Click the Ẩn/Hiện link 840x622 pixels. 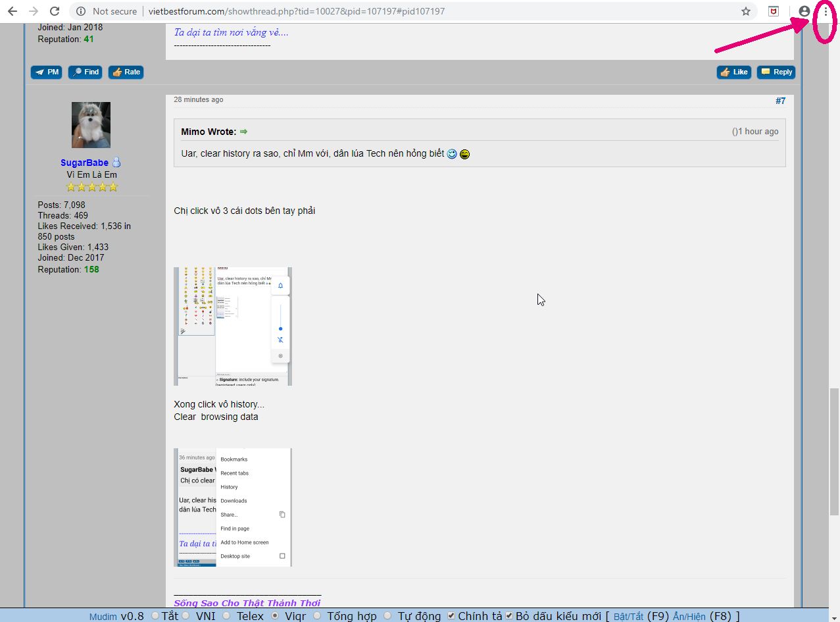tap(689, 617)
